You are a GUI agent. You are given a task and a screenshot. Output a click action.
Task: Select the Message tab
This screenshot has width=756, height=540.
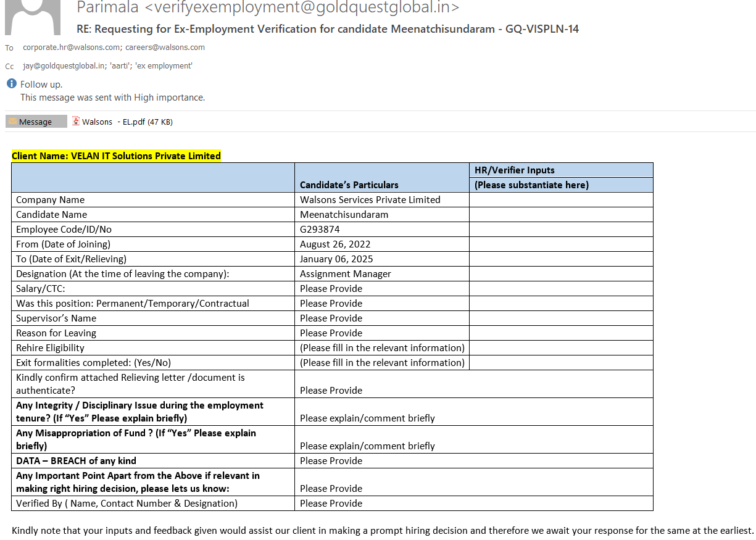pyautogui.click(x=36, y=122)
